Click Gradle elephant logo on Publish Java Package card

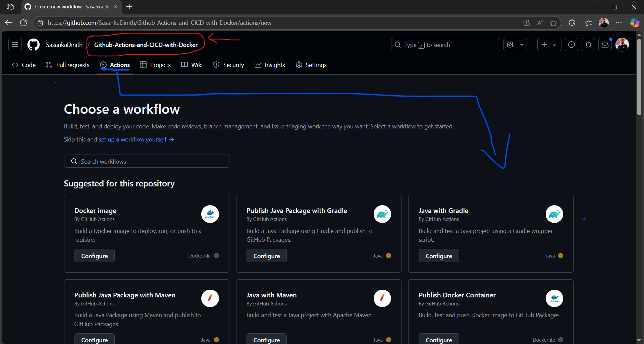coord(382,214)
